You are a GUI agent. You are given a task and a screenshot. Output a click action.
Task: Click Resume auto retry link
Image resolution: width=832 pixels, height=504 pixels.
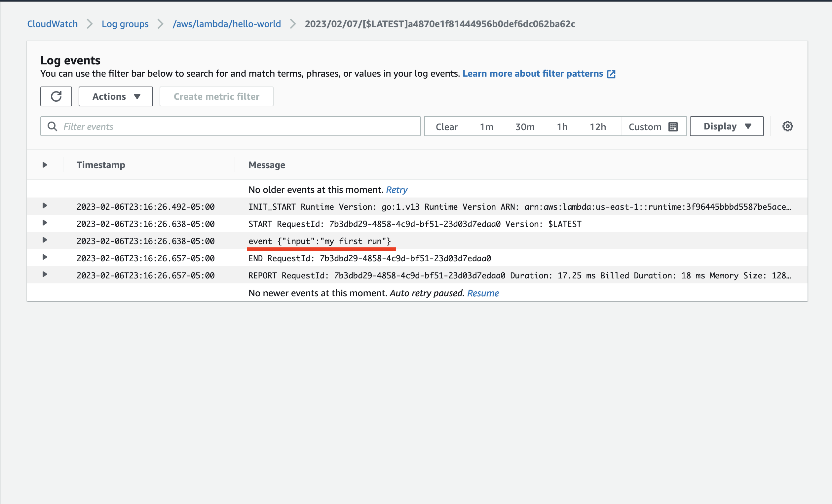pos(482,293)
